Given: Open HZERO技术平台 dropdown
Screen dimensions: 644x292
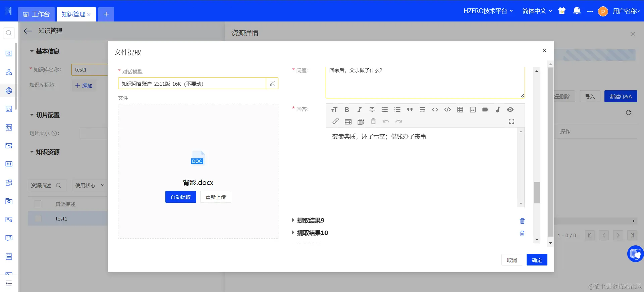Looking at the screenshot, I should pos(488,11).
